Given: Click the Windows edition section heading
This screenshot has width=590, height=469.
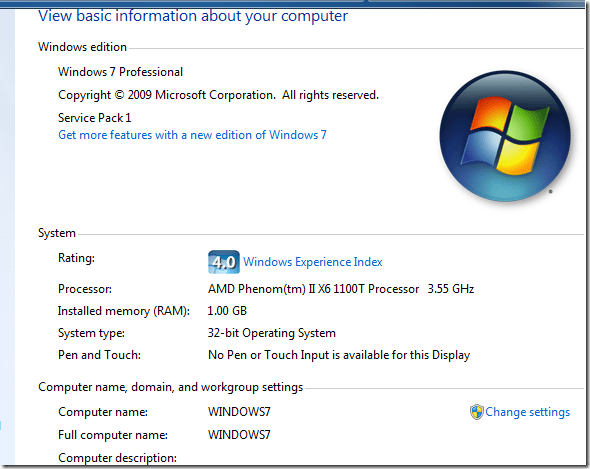Looking at the screenshot, I should point(82,47).
